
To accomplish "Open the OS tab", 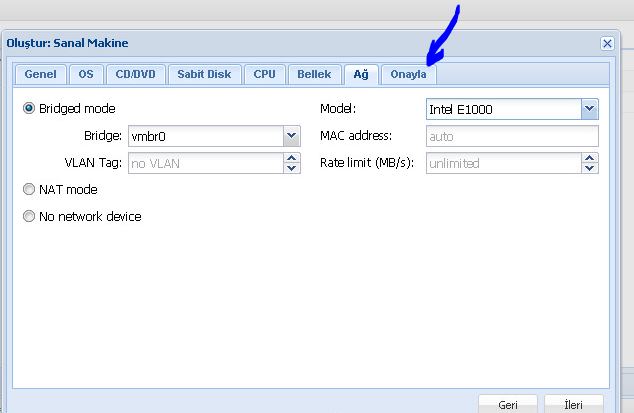I will 86,74.
